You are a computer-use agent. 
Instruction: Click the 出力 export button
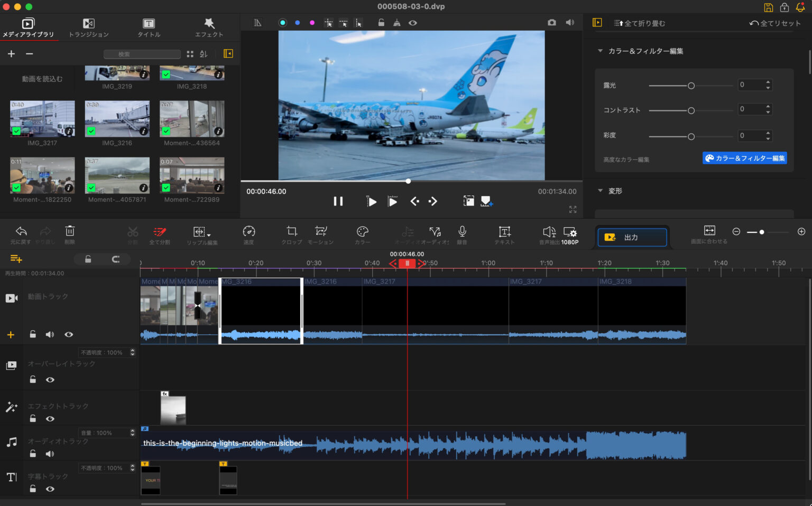632,237
